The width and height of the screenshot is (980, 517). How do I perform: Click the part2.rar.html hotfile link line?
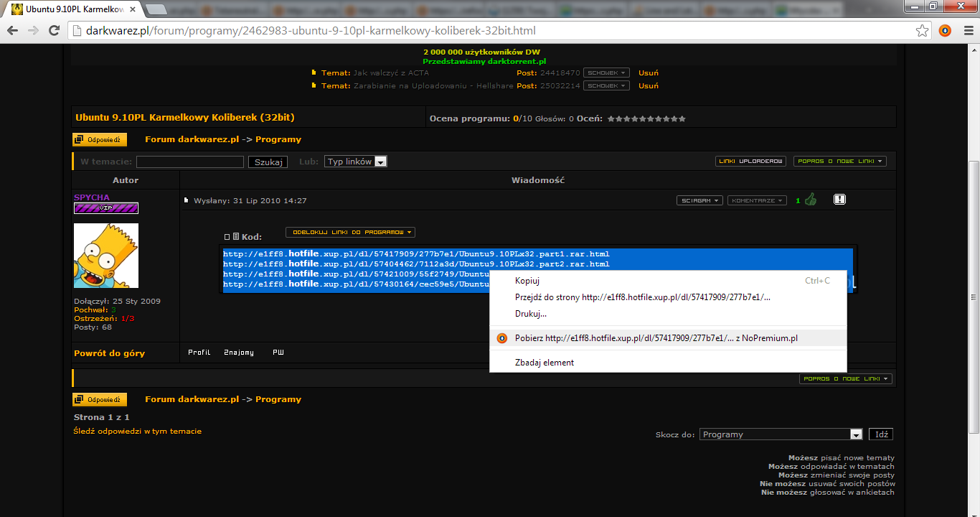(x=416, y=264)
